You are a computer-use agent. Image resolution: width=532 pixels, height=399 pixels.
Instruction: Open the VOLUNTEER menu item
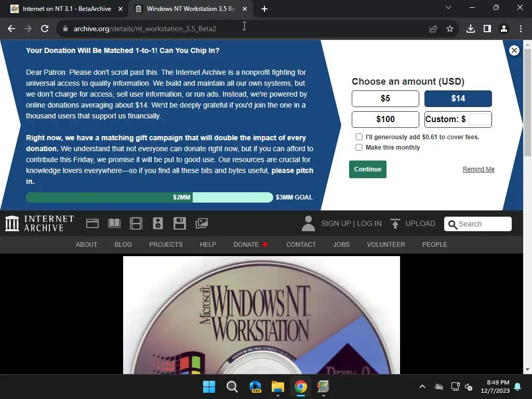[386, 245]
